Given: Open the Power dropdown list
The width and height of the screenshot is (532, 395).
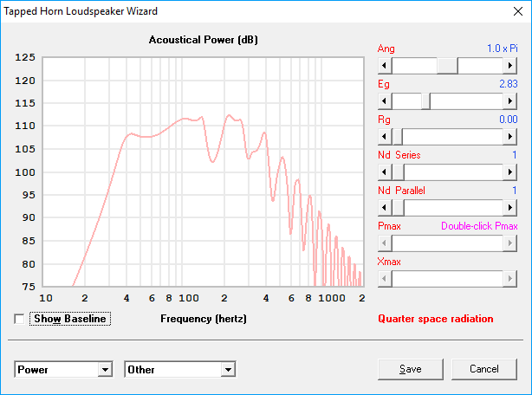Looking at the screenshot, I should (x=105, y=370).
